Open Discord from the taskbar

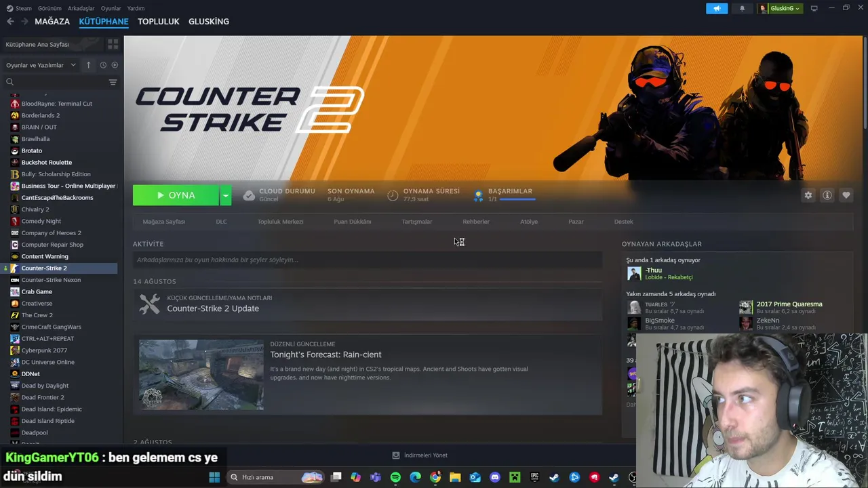(x=495, y=477)
